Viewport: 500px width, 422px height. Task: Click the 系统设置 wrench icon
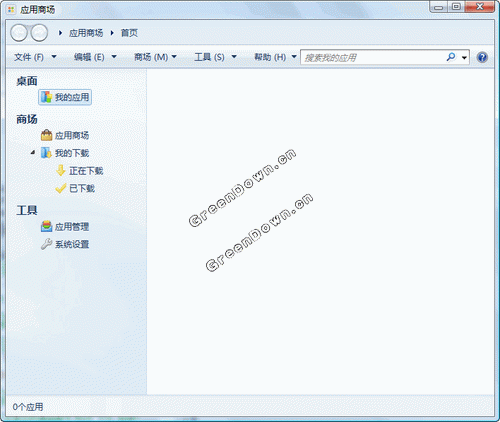pyautogui.click(x=46, y=244)
